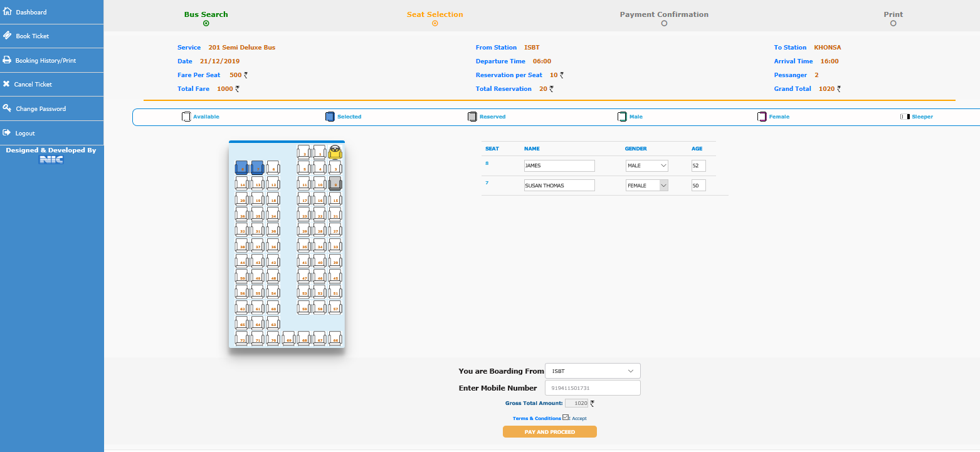Viewport: 980px width, 452px height.
Task: Click the Cancel Ticket X icon
Action: pyautogui.click(x=7, y=84)
